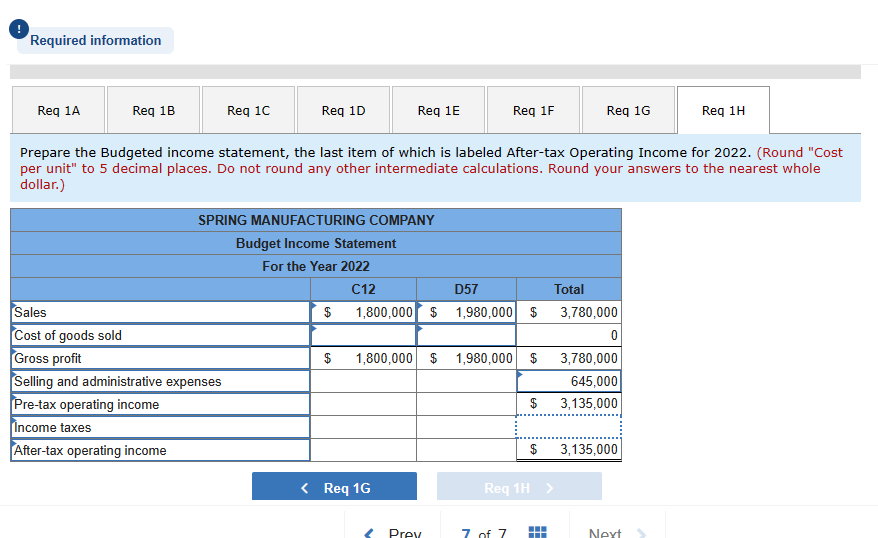Click the Budget Income Statement heading
This screenshot has height=538, width=878.
pyautogui.click(x=316, y=244)
